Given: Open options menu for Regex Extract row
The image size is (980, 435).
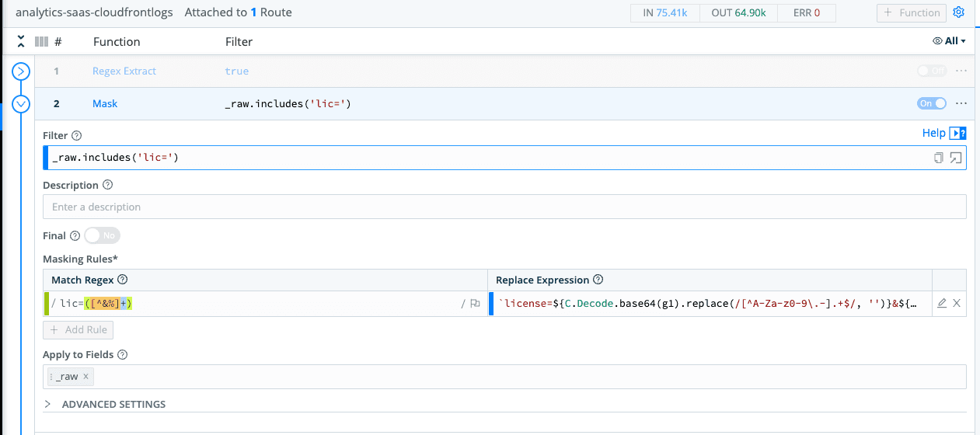Looking at the screenshot, I should 961,71.
